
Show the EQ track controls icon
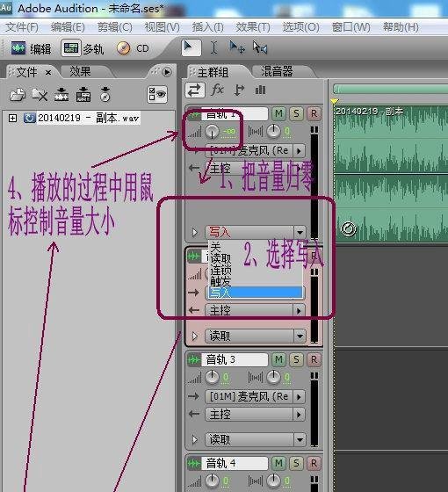pyautogui.click(x=260, y=90)
